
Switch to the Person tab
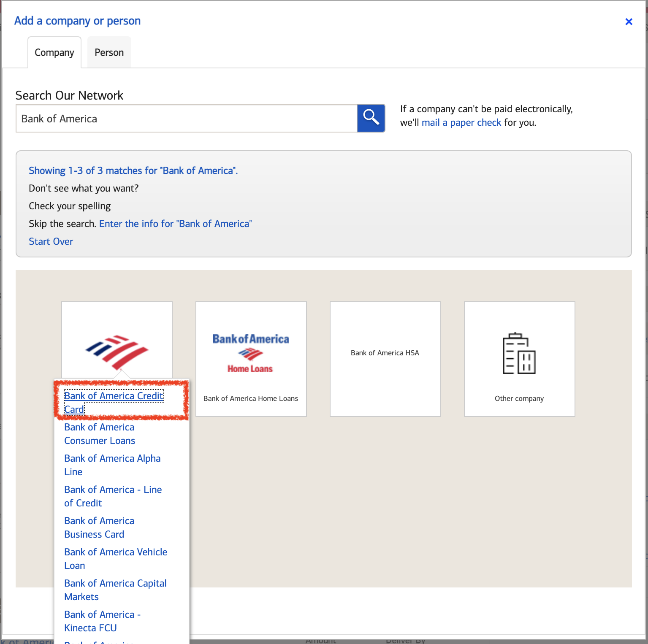pyautogui.click(x=109, y=53)
